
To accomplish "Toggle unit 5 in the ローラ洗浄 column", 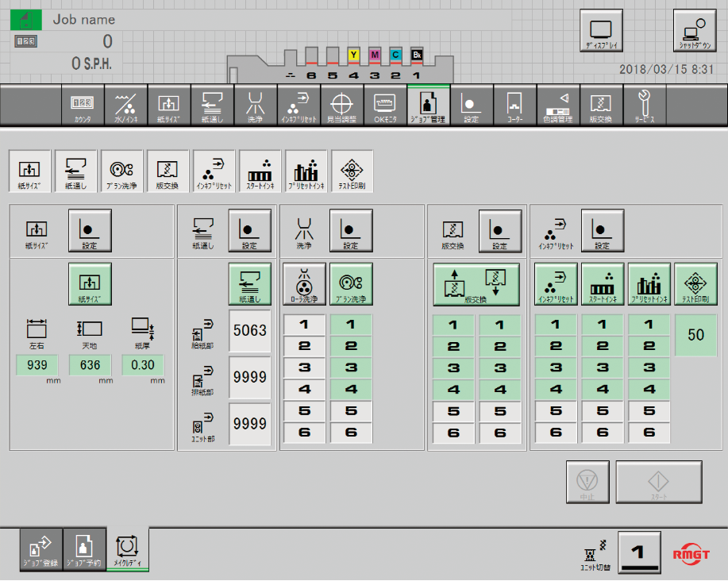I will click(x=304, y=412).
